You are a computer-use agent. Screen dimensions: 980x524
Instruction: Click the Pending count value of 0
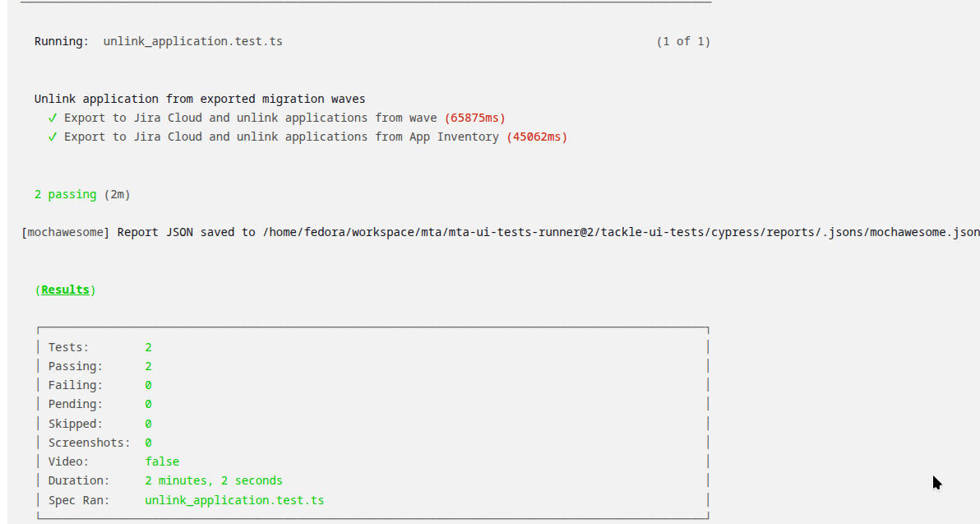point(149,404)
